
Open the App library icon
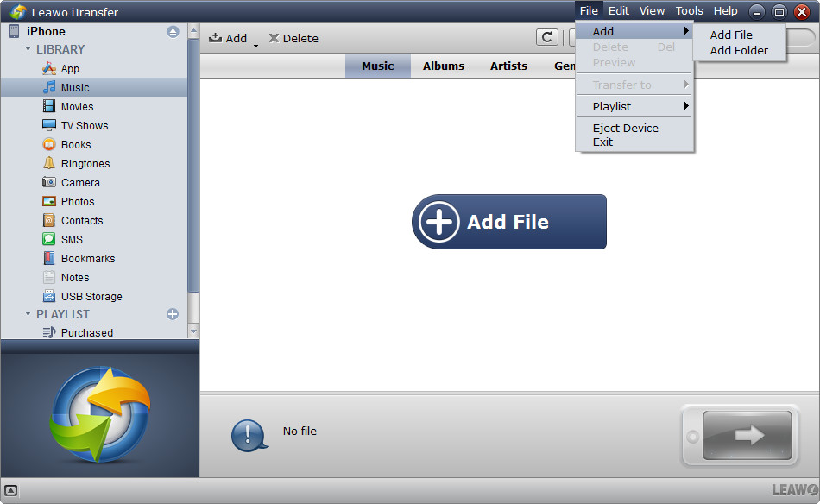[49, 68]
